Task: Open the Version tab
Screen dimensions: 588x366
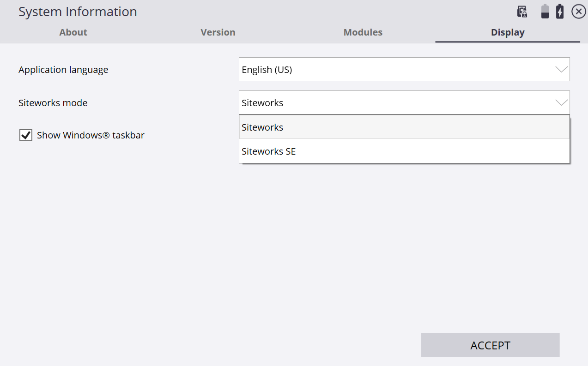Action: pyautogui.click(x=218, y=32)
